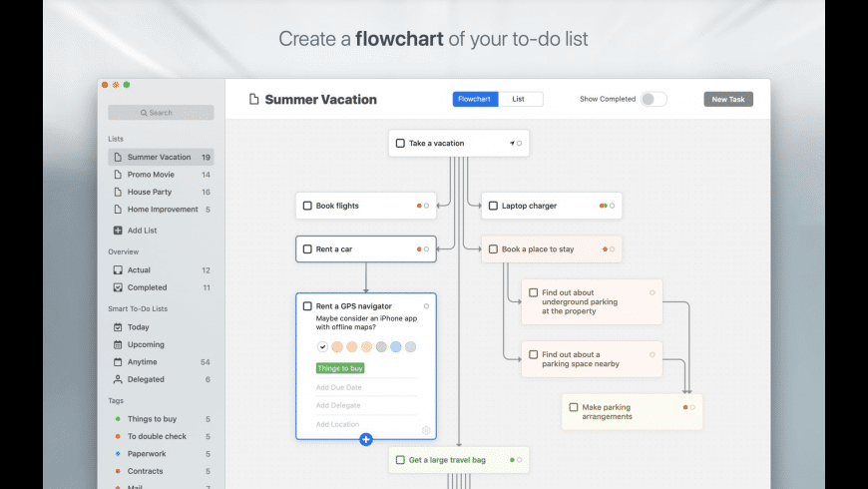
Task: Switch to the List view tab
Action: (x=519, y=99)
